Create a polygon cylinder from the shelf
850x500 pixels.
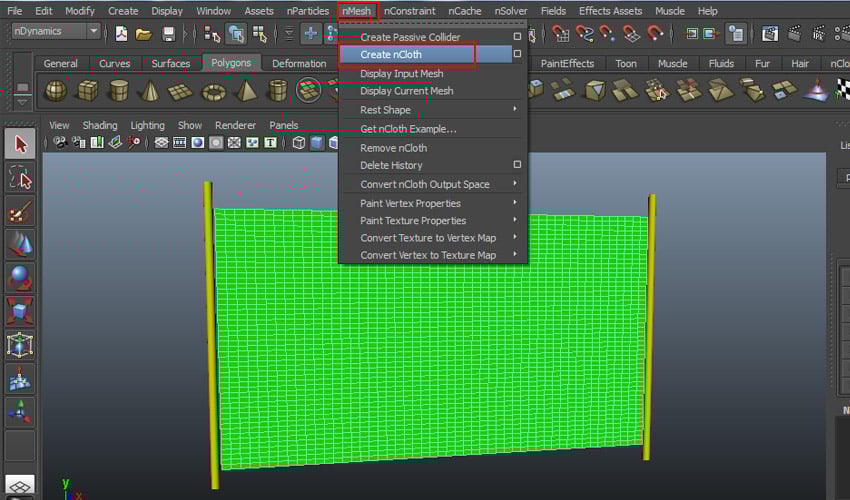(x=119, y=91)
